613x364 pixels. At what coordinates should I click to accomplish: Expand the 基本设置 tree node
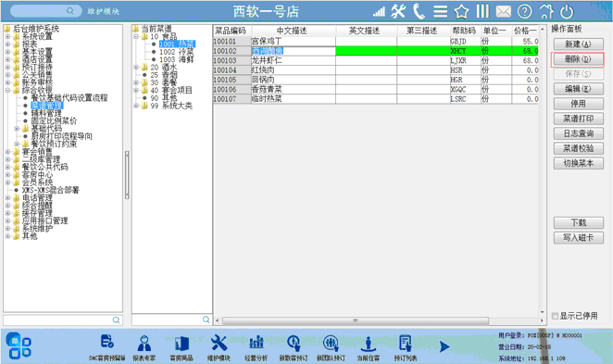pos(7,52)
